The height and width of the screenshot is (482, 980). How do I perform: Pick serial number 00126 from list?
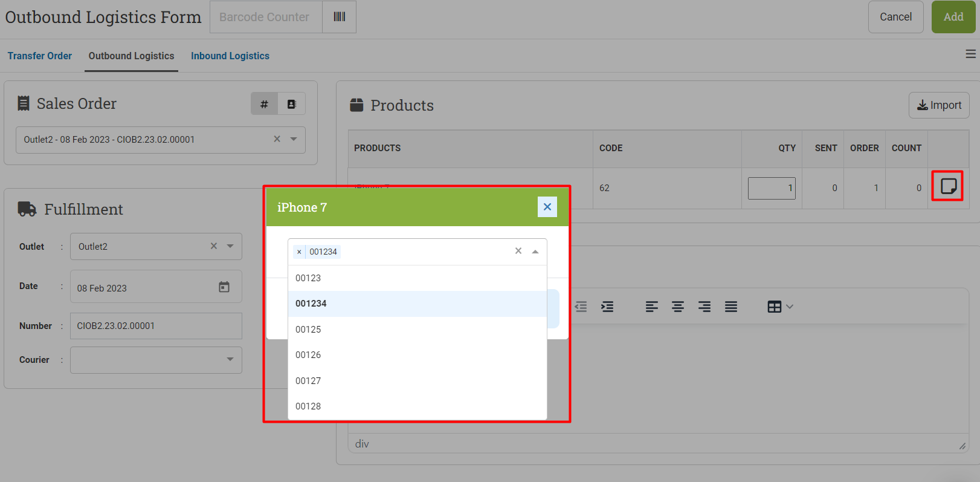pos(417,355)
